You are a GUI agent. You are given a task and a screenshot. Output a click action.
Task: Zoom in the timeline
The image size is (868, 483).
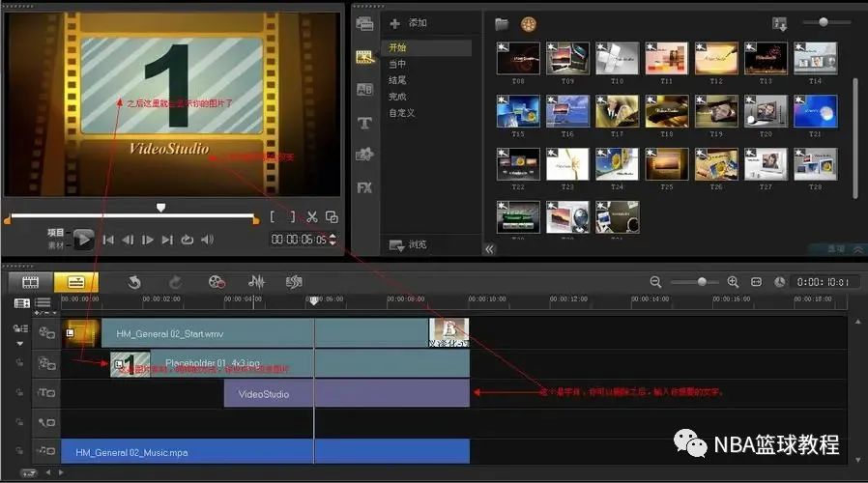[x=733, y=282]
